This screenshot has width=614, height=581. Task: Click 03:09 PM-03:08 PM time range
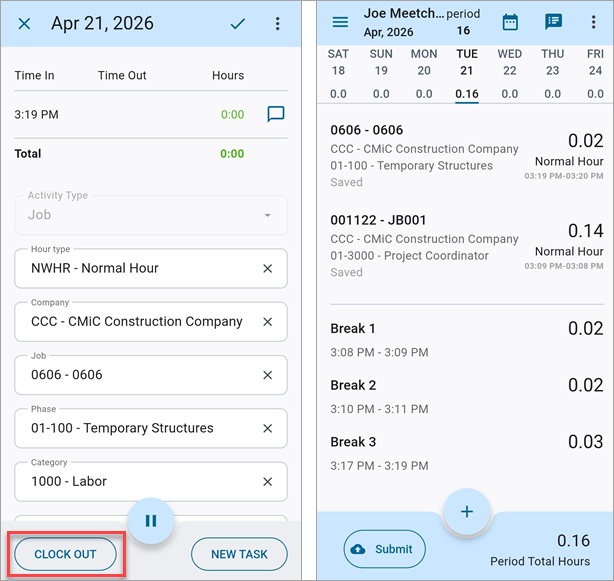coord(564,266)
